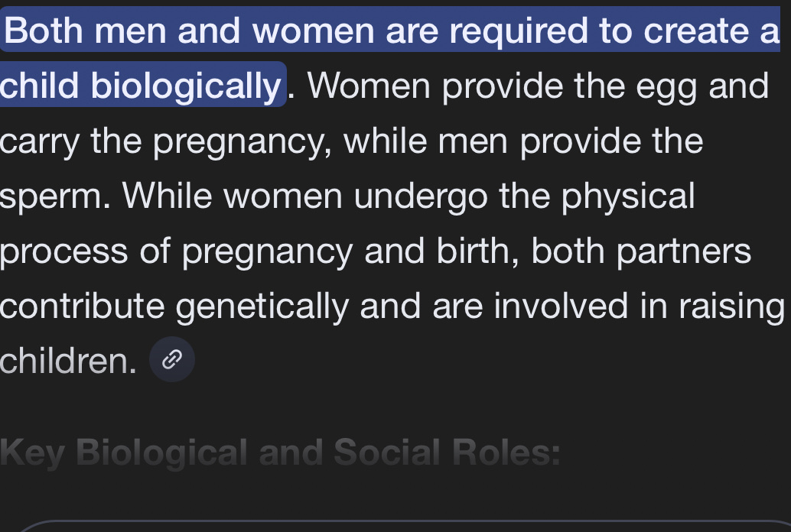
Task: Click the words 'While women undergo the physical'
Action: (409, 196)
